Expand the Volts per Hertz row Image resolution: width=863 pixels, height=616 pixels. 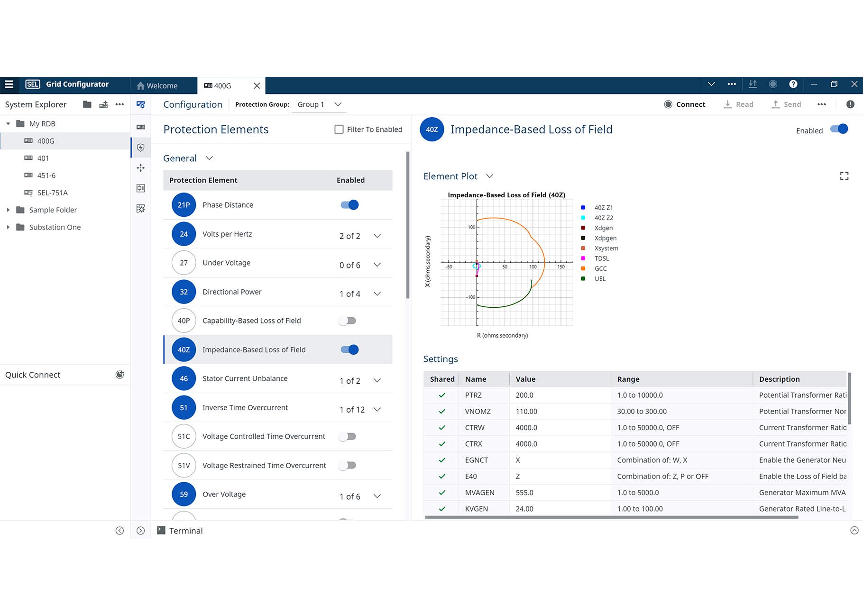click(377, 236)
